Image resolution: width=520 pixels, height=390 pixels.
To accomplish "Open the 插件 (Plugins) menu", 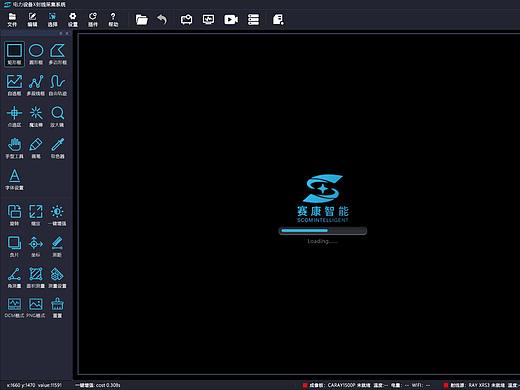I will [x=93, y=20].
